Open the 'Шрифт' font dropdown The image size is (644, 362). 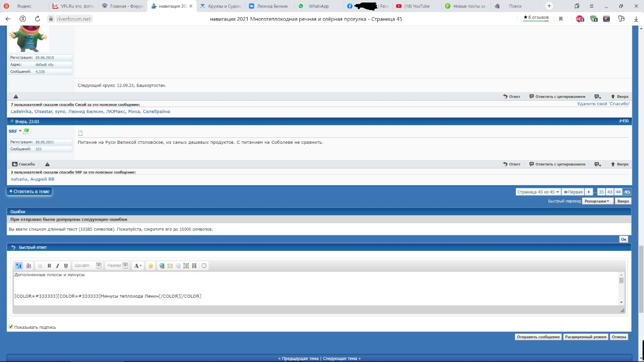pos(88,266)
